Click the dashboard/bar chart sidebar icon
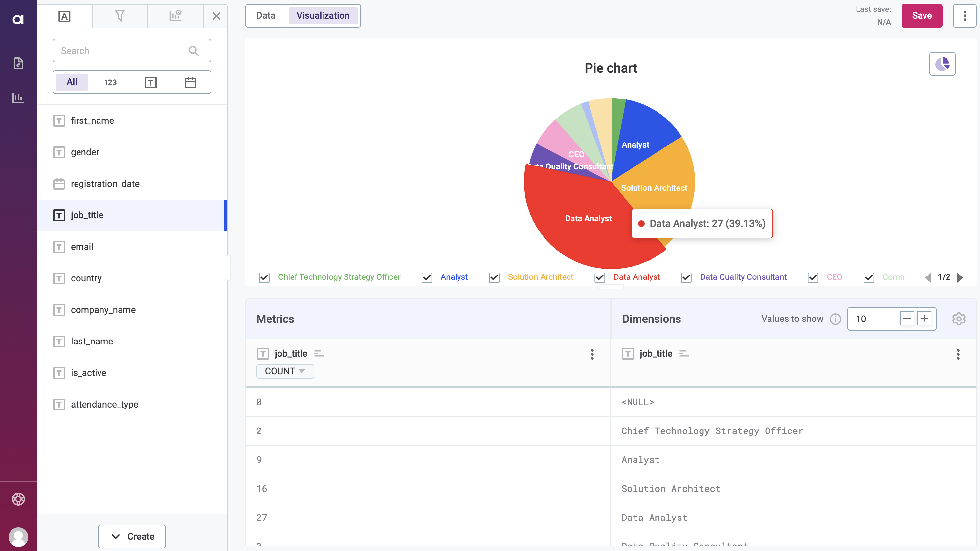Screen dimensions: 980x551 (x=18, y=98)
